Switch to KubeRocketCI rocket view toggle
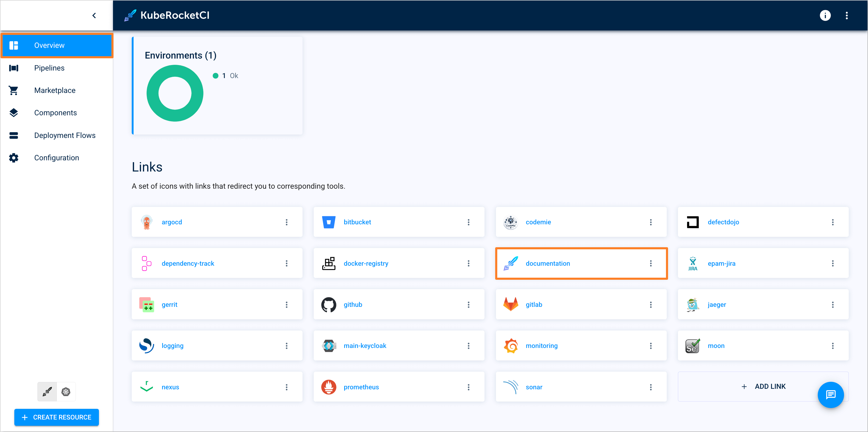Image resolution: width=868 pixels, height=432 pixels. (47, 392)
